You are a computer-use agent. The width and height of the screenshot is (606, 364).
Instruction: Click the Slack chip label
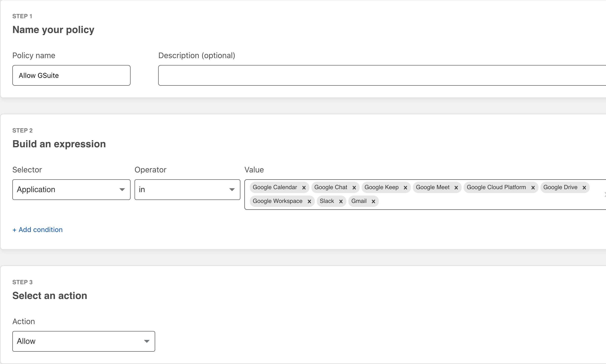click(327, 201)
